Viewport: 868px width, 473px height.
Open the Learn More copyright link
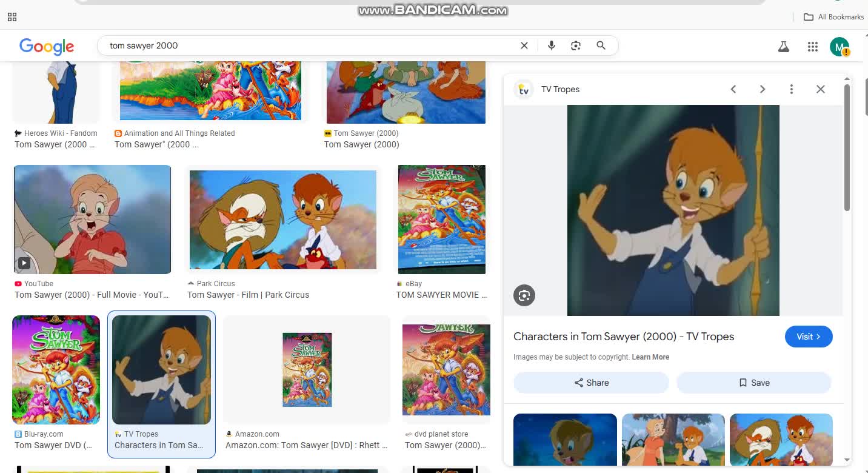point(650,357)
